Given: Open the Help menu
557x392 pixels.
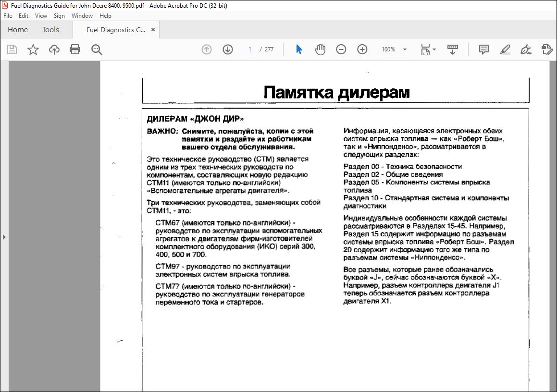Looking at the screenshot, I should [105, 16].
